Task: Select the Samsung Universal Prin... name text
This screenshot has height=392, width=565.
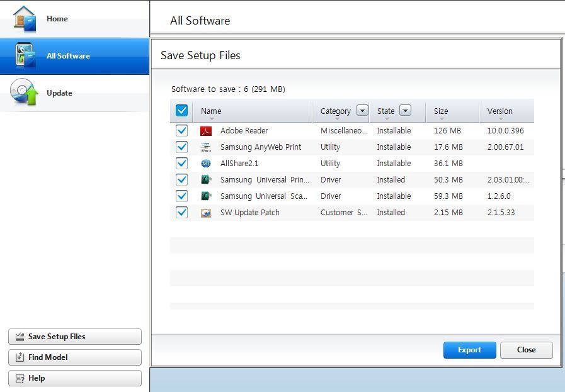Action: point(265,179)
